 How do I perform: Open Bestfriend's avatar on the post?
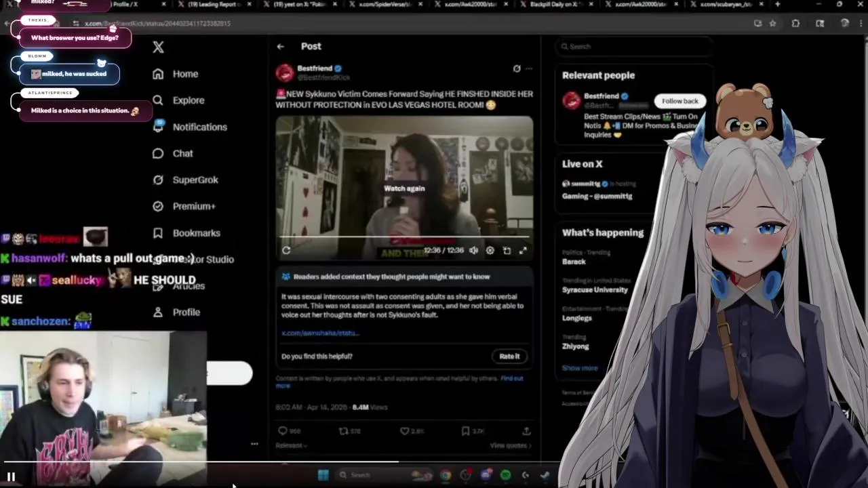click(x=285, y=72)
